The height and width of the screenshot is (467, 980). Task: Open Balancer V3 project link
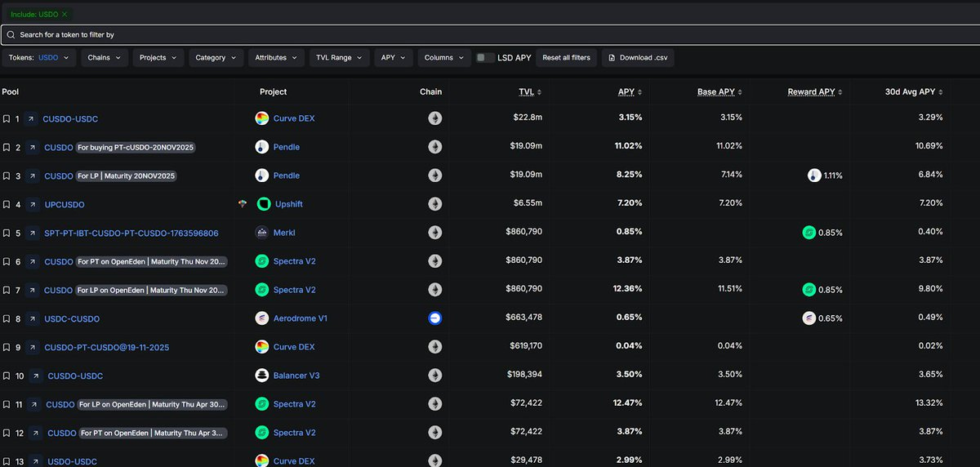(x=297, y=376)
